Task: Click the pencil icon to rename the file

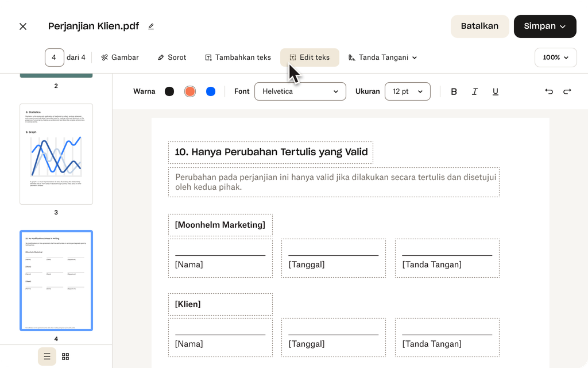Action: point(150,26)
